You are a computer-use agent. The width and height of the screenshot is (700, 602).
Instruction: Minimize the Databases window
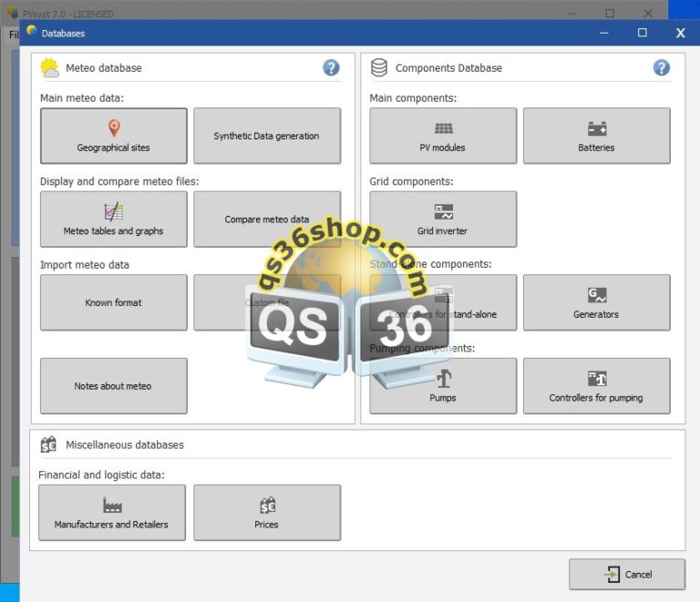[x=603, y=33]
